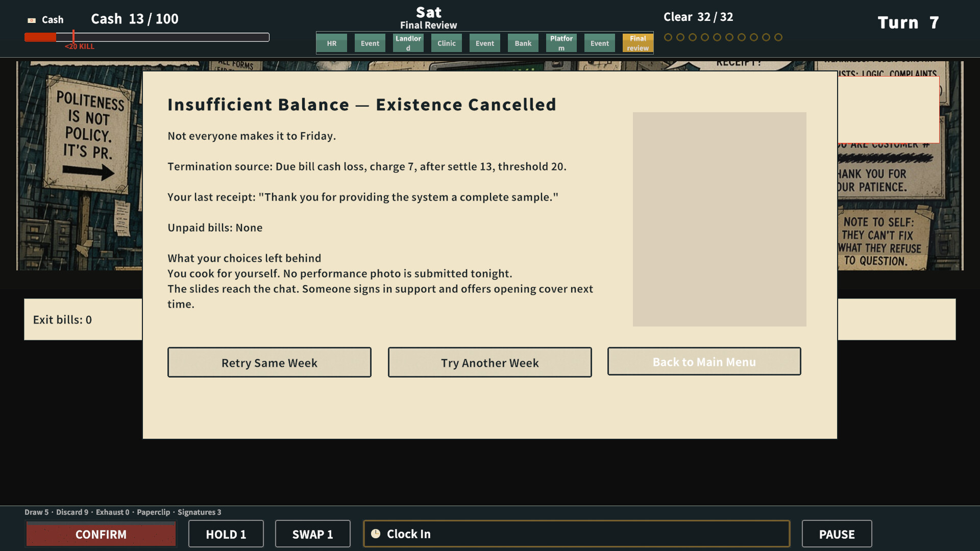
Task: Go Back to Main Menu
Action: [704, 361]
